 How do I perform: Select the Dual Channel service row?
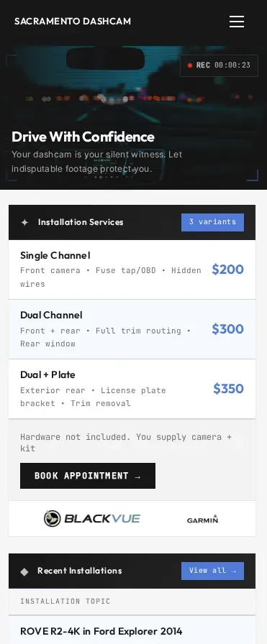(x=132, y=329)
